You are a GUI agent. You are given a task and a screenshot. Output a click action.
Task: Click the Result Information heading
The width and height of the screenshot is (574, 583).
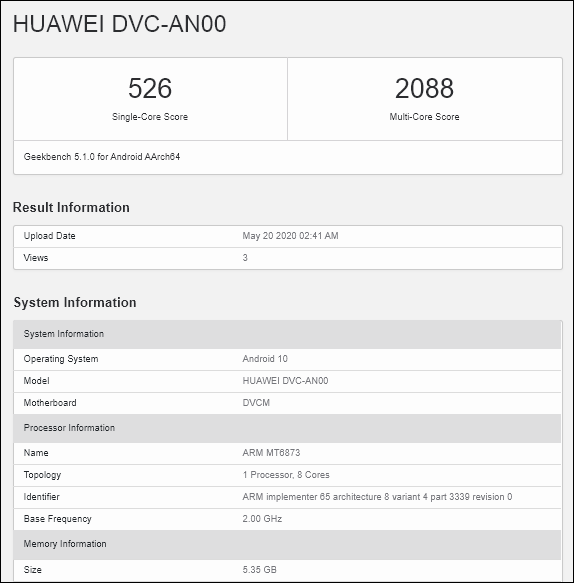pyautogui.click(x=71, y=207)
